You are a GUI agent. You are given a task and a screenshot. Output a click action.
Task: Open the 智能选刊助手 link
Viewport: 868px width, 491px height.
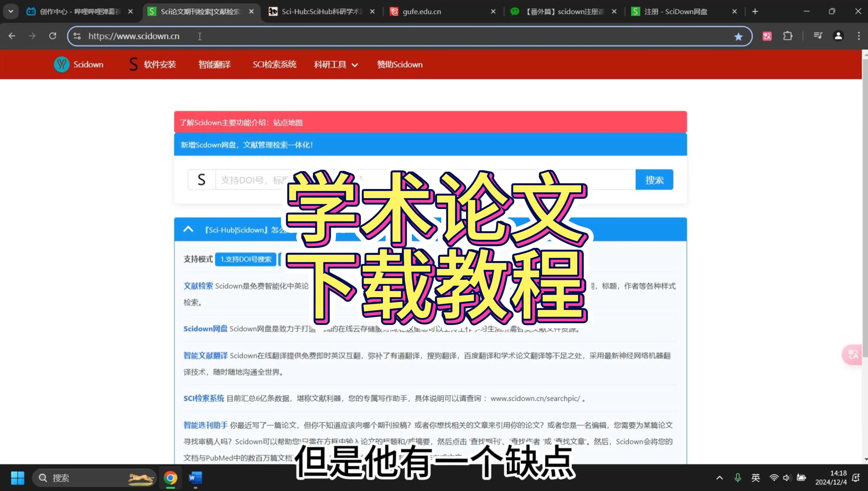(206, 425)
